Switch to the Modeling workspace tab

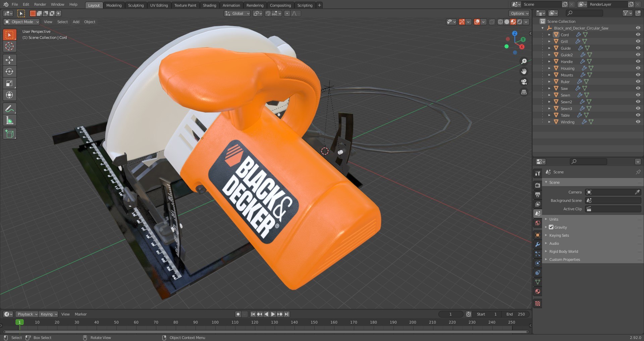click(x=114, y=5)
